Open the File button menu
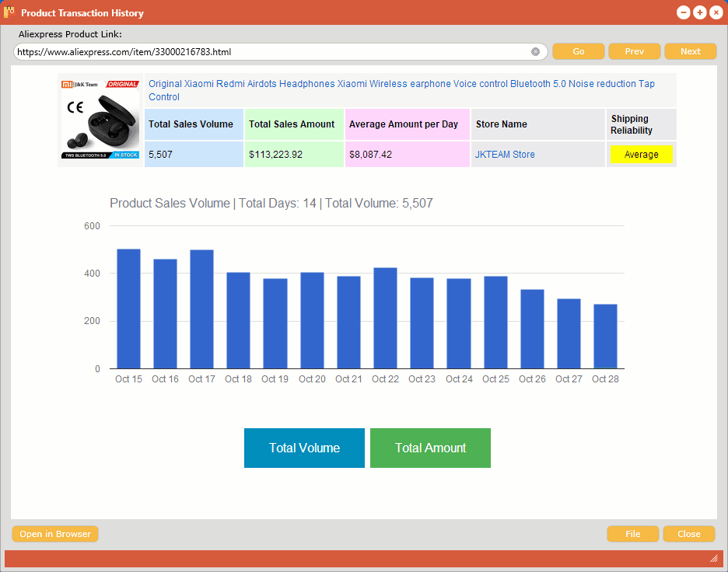728x572 pixels. [632, 534]
